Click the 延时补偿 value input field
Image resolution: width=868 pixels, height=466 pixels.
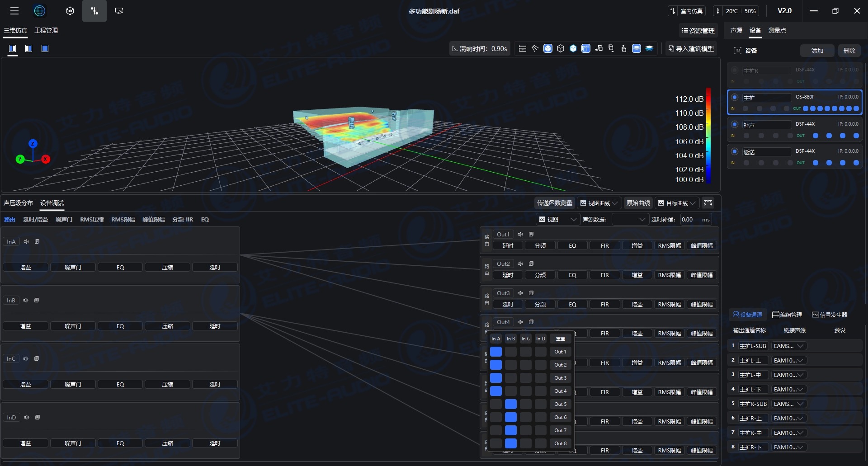689,220
